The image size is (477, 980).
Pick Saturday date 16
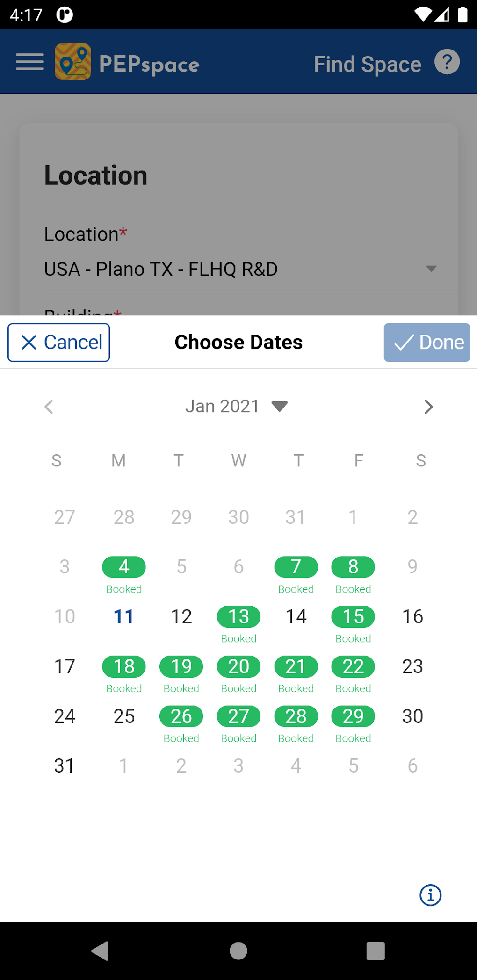tap(412, 616)
